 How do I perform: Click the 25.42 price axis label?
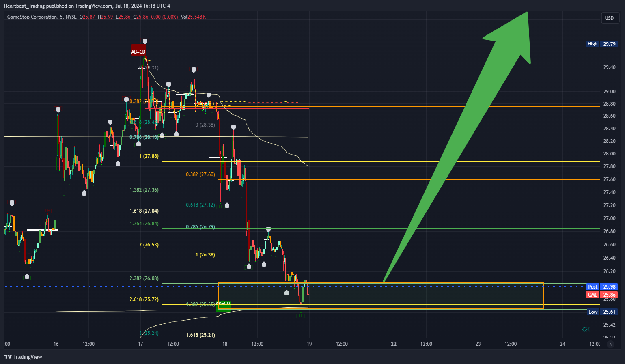tap(609, 325)
